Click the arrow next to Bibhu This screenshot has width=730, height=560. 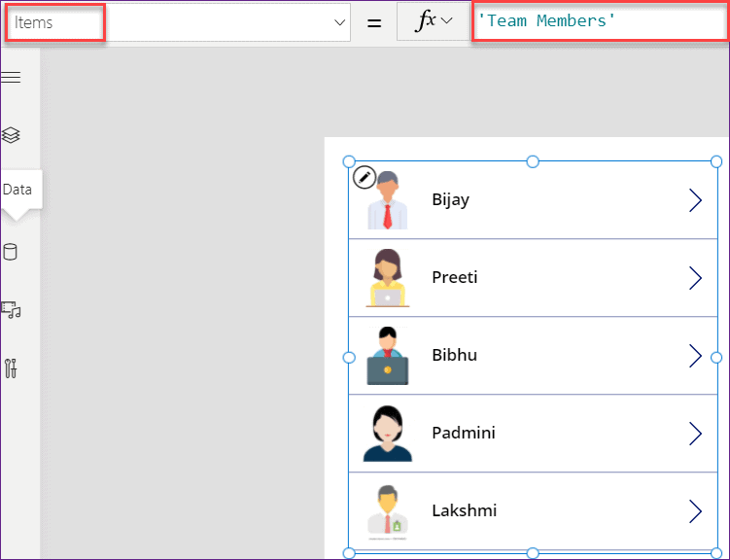point(695,356)
